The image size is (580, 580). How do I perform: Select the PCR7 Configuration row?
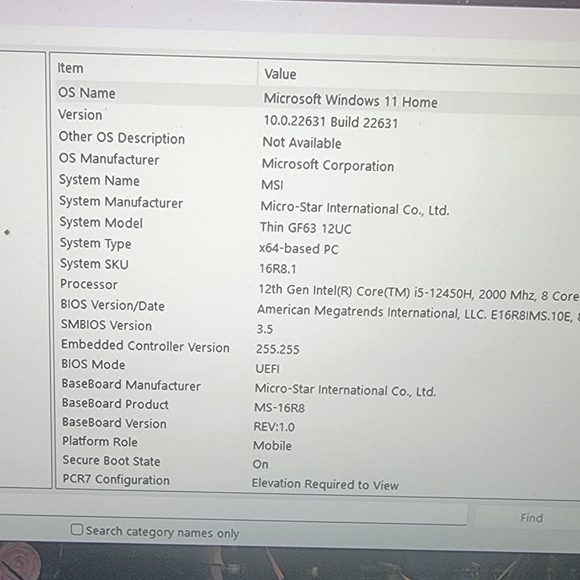(x=116, y=479)
